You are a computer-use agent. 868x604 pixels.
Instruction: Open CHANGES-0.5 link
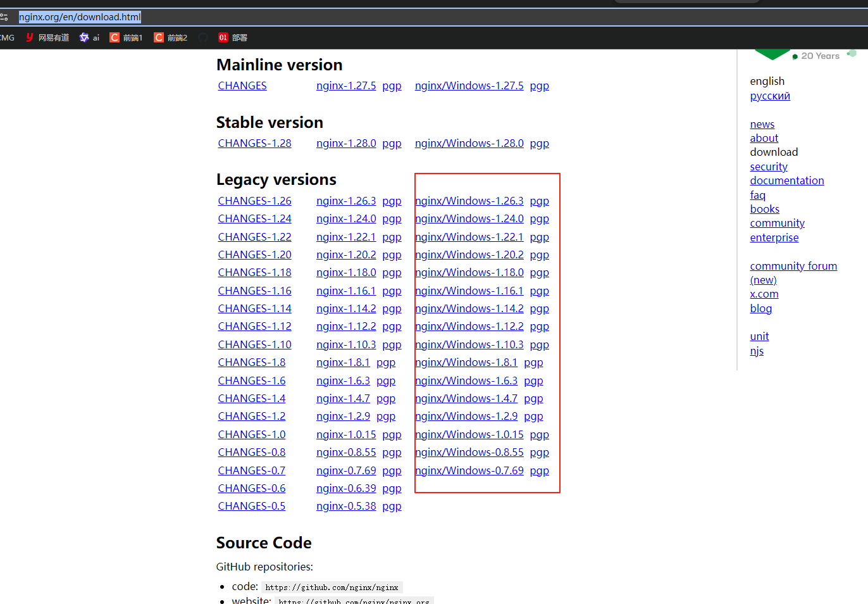251,506
